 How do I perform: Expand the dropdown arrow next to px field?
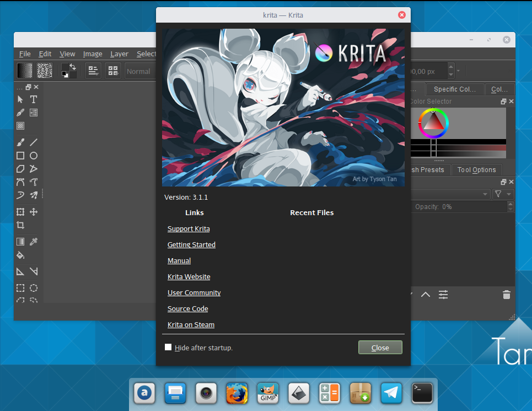coord(458,71)
